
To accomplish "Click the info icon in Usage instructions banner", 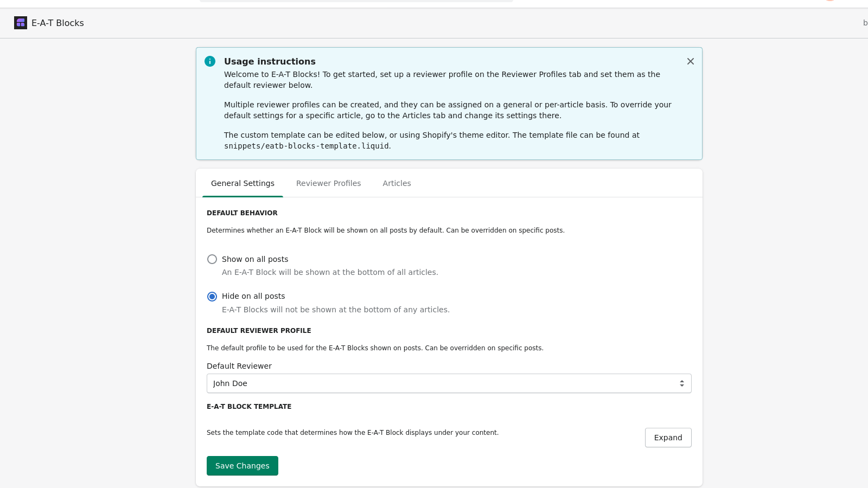I will (x=210, y=61).
